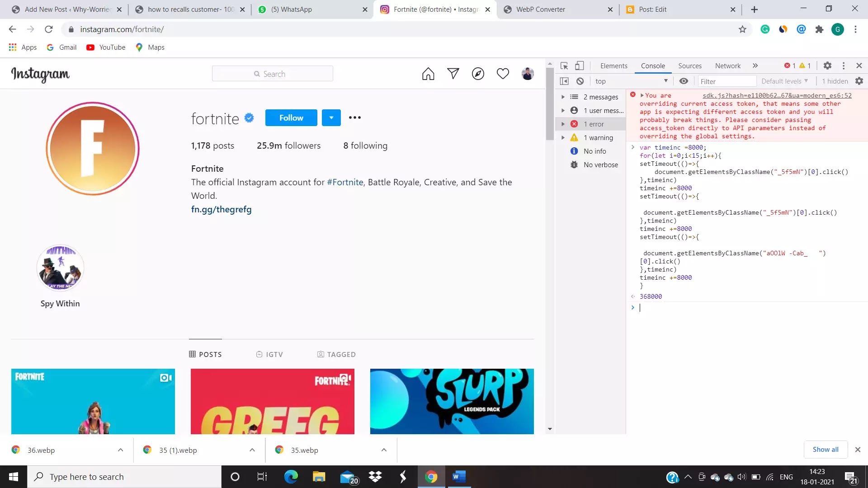Expand the 1 warning group

click(x=563, y=138)
